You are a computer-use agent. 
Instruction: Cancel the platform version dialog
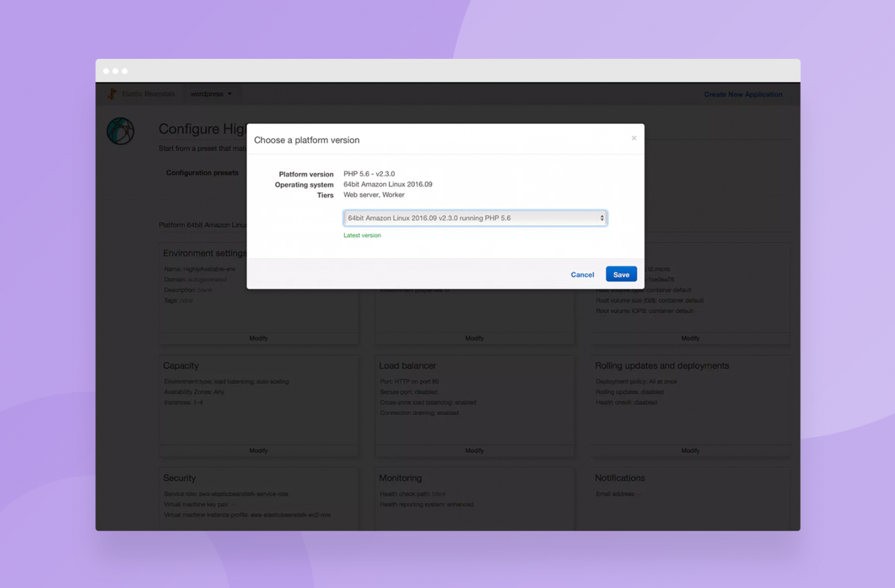(582, 274)
